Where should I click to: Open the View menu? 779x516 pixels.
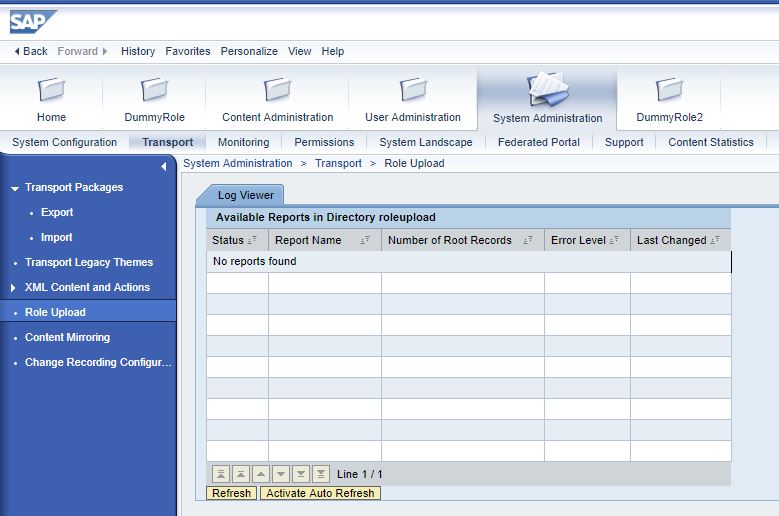(300, 51)
